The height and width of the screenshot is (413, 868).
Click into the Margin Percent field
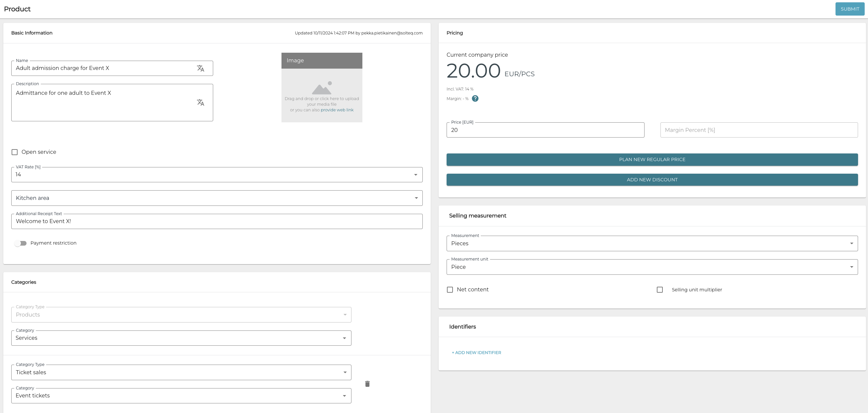point(759,130)
